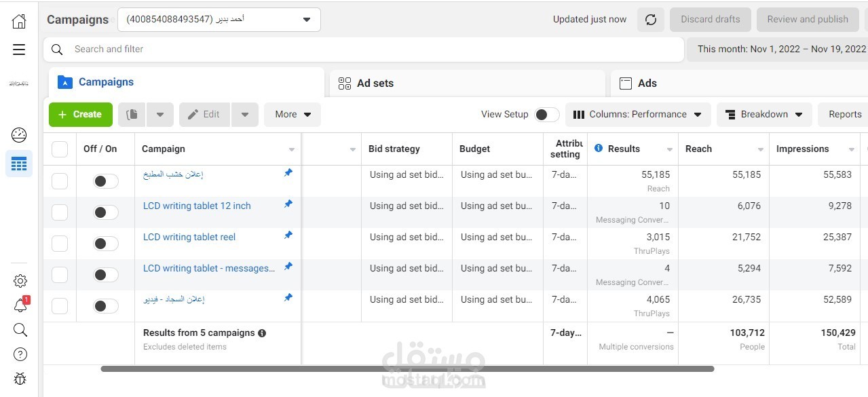Open the hamburger menu in sidebar
Image resolution: width=868 pixels, height=397 pixels.
pos(19,50)
